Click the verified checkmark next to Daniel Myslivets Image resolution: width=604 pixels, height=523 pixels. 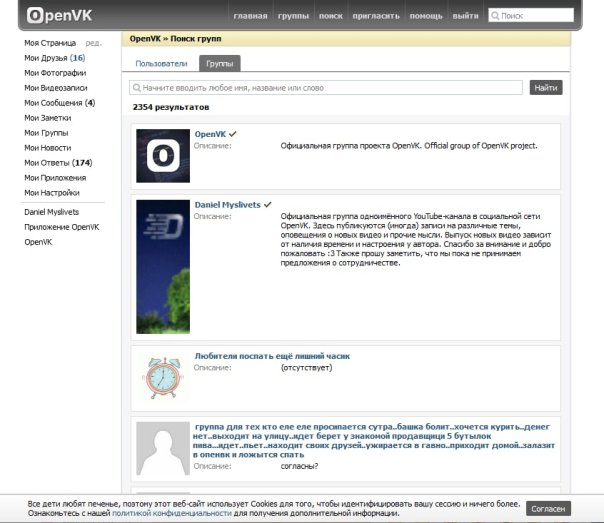click(268, 205)
